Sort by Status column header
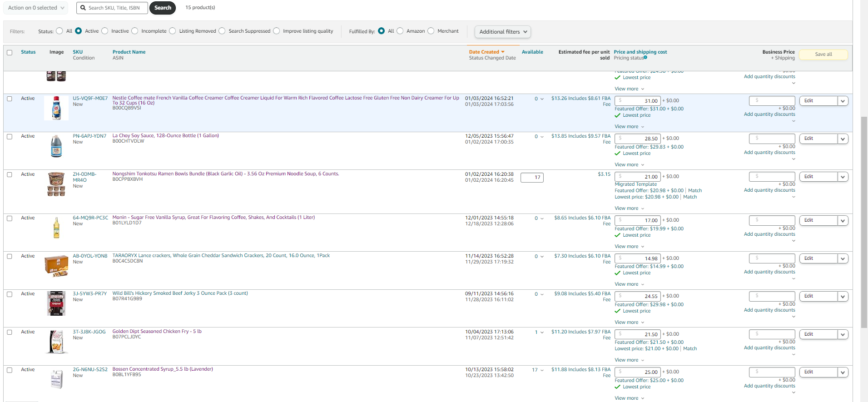 pos(28,52)
